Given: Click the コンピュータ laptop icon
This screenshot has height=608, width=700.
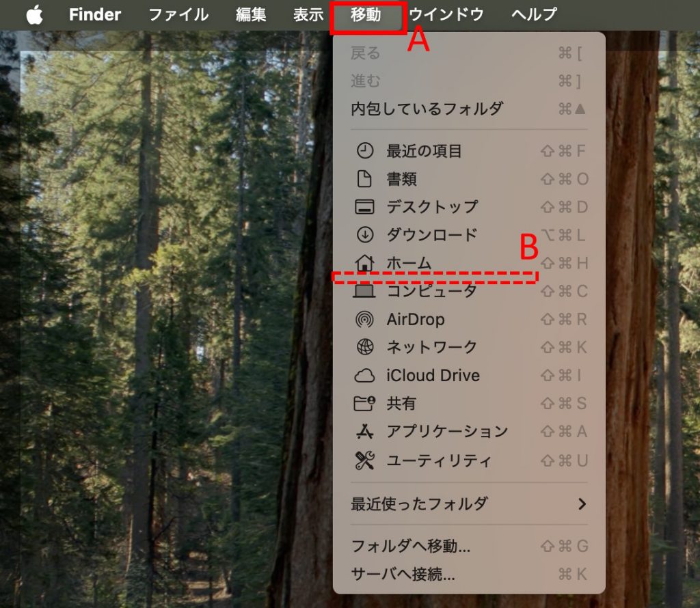Looking at the screenshot, I should [365, 291].
